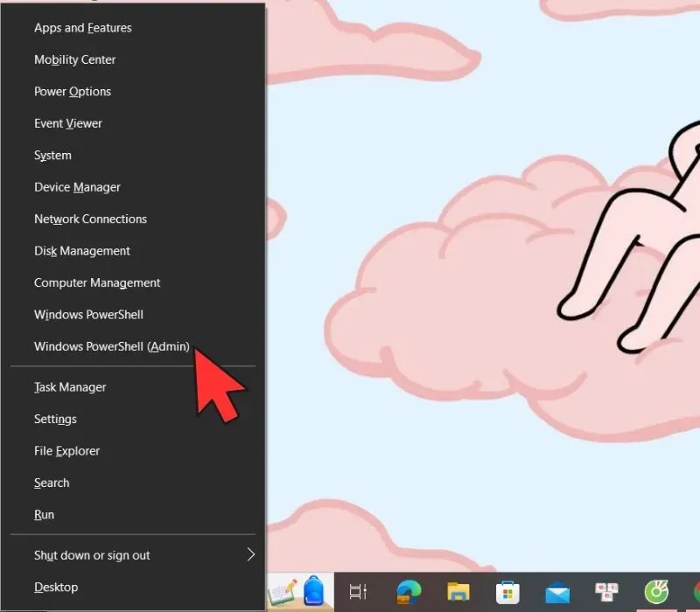
Task: Open Apps and Features
Action: (x=83, y=28)
